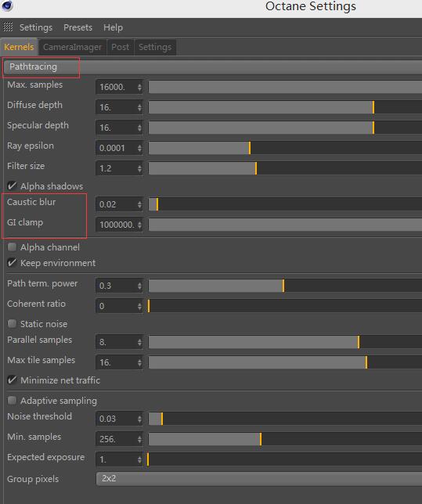Screen dimensions: 422x504
Task: Open the Group pixels 2x2 dropdown
Action: tap(259, 479)
